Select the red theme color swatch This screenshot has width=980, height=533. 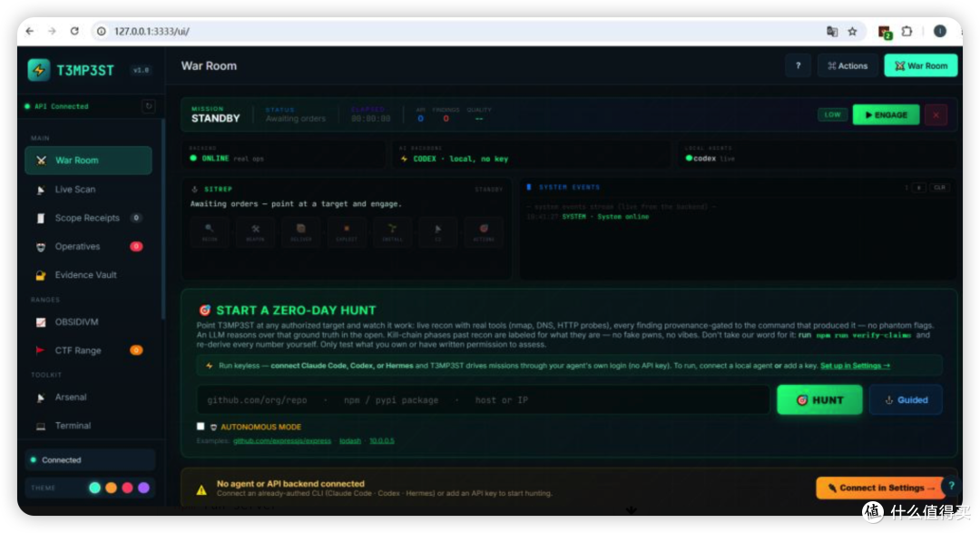point(128,488)
